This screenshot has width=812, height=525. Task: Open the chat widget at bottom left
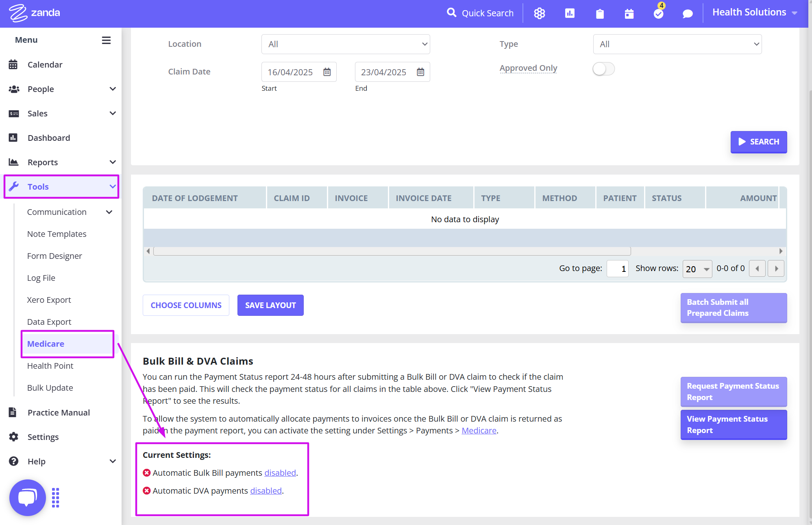pyautogui.click(x=27, y=497)
